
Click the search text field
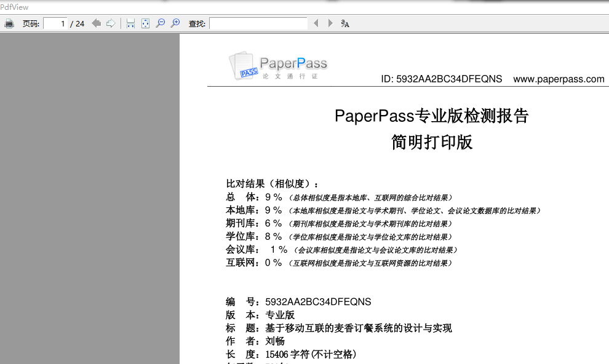pyautogui.click(x=258, y=23)
